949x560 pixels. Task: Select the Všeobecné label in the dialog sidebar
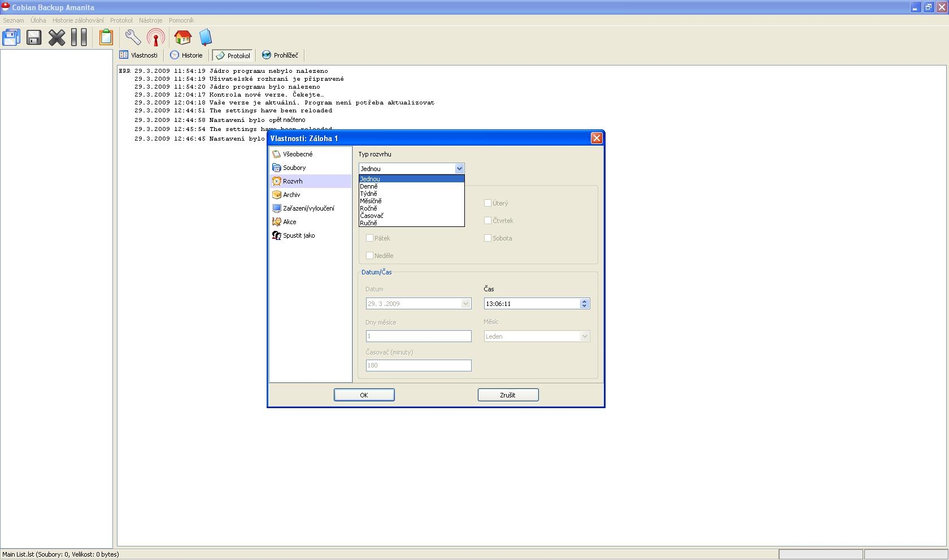click(x=298, y=154)
